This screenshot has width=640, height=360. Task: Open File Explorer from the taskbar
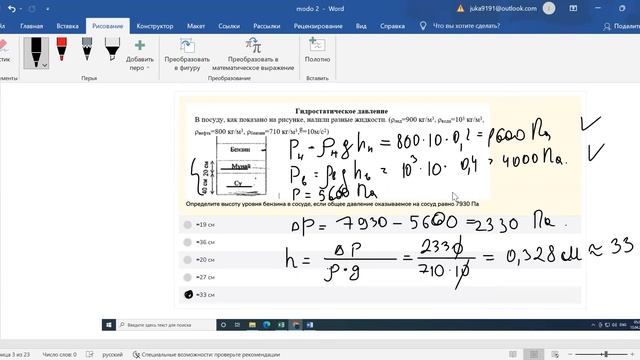[x=252, y=325]
